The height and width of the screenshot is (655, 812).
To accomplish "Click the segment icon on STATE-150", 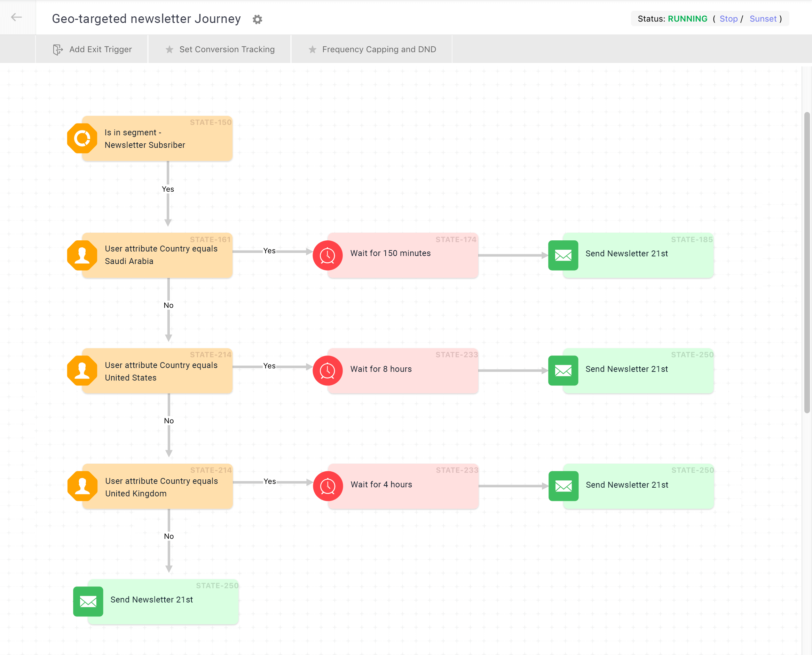I will 82,138.
